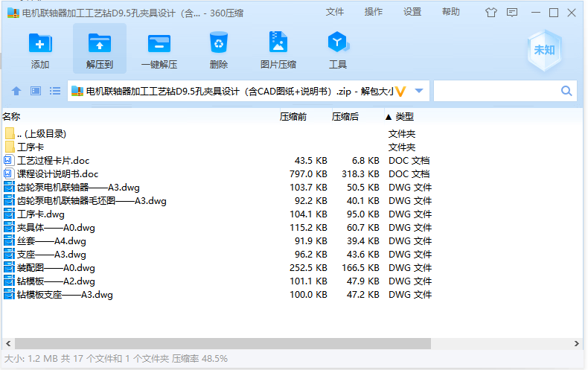Click the 文件夹 type of 工序卡 row
588x370 pixels.
402,147
